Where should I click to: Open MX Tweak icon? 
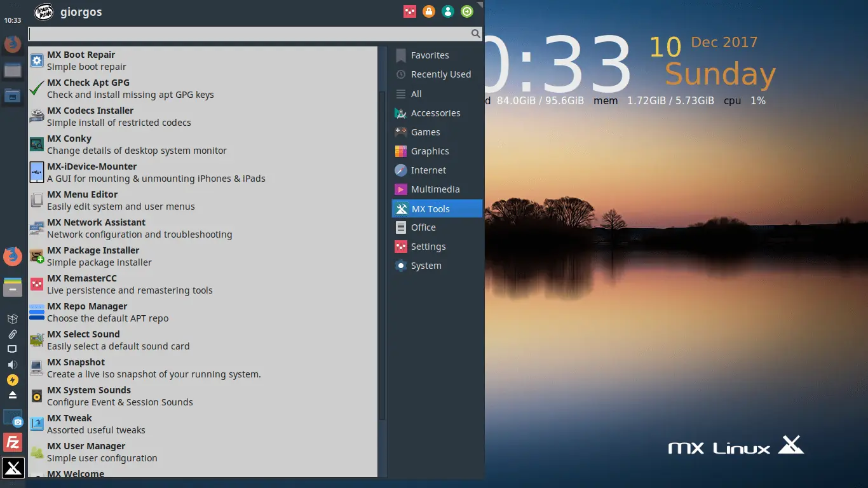click(37, 424)
